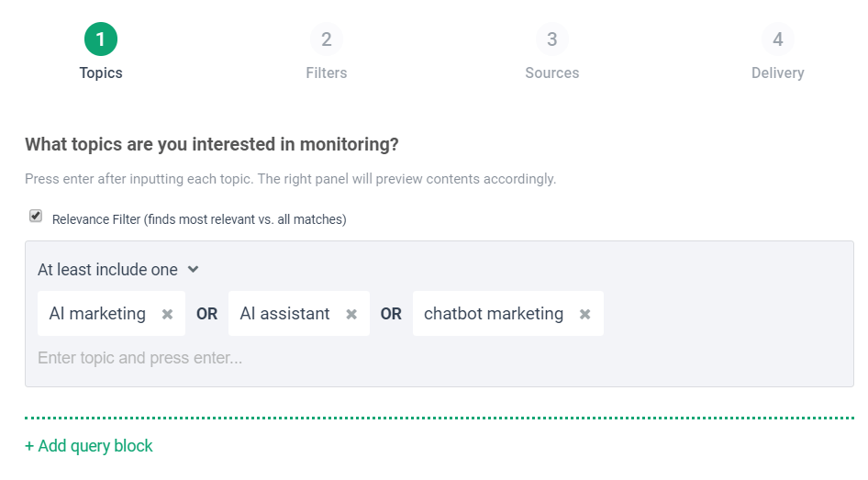Open the Delivery tab label
The width and height of the screenshot is (868, 480).
(x=777, y=73)
